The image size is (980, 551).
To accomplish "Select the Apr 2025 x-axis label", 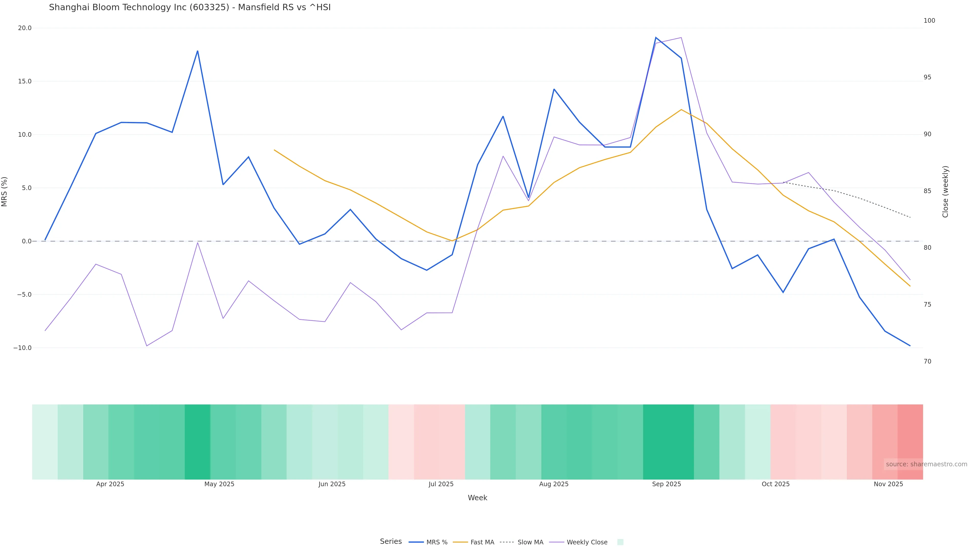I will click(110, 484).
